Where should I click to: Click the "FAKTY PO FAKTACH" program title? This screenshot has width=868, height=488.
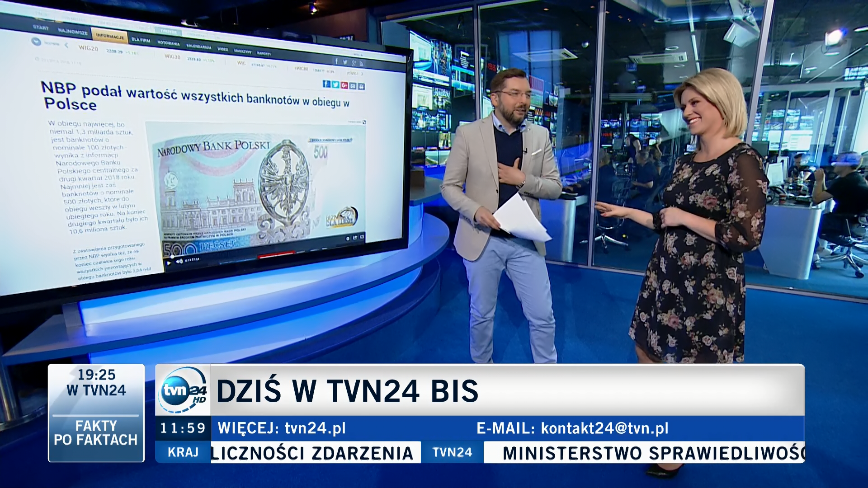(96, 432)
